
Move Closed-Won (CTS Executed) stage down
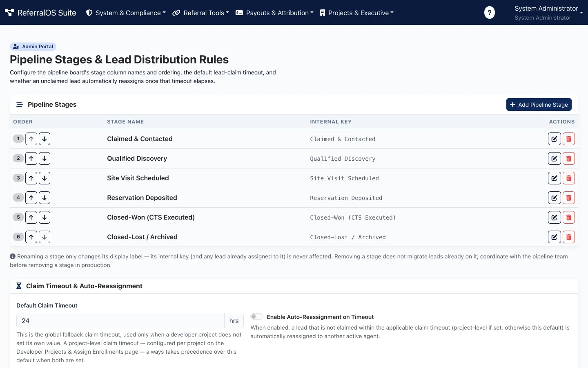click(45, 217)
